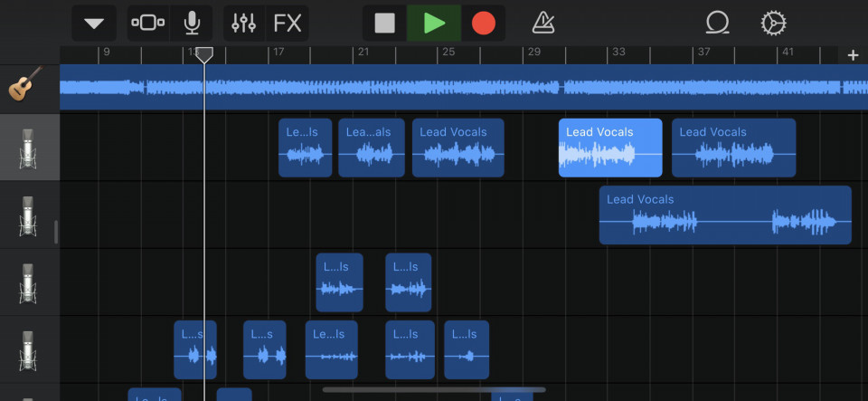868x401 pixels.
Task: Click the horizontal scroll indicator bar
Action: [434, 390]
